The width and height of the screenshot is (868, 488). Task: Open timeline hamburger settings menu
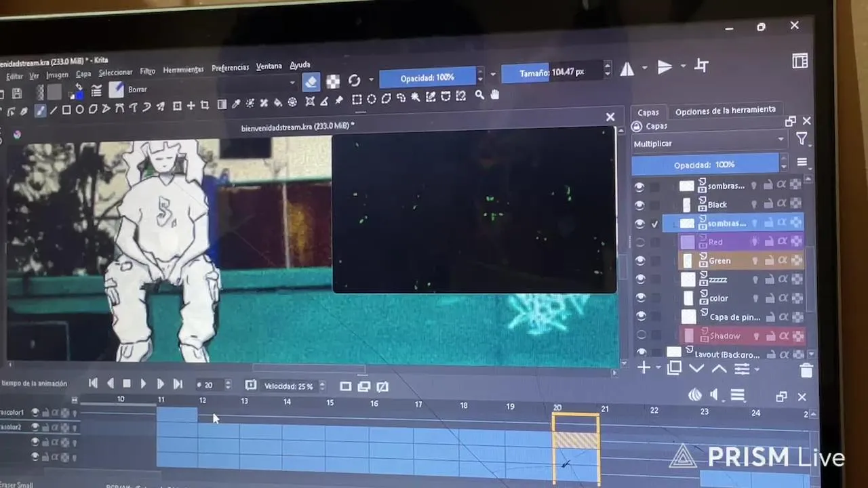click(738, 395)
